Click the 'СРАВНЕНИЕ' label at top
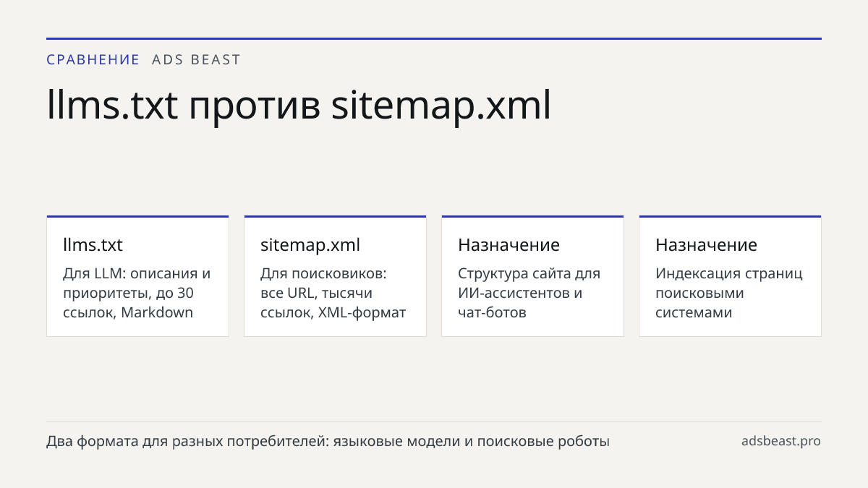 tap(93, 60)
